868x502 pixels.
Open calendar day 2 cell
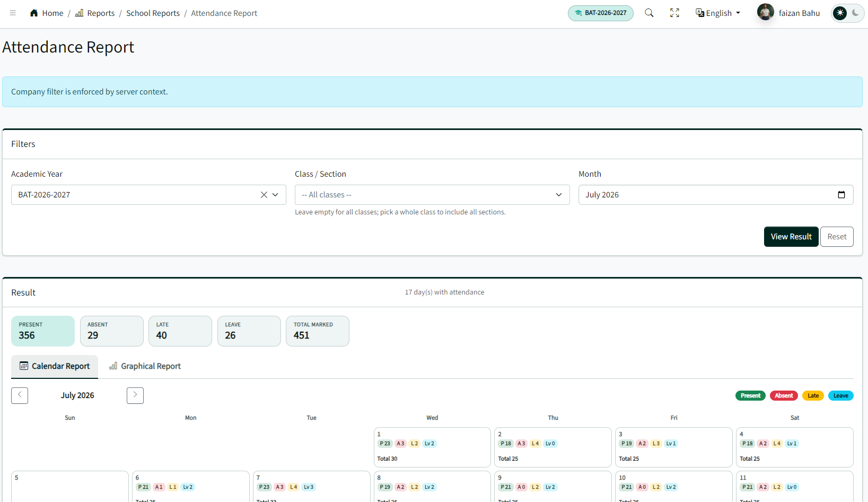553,447
